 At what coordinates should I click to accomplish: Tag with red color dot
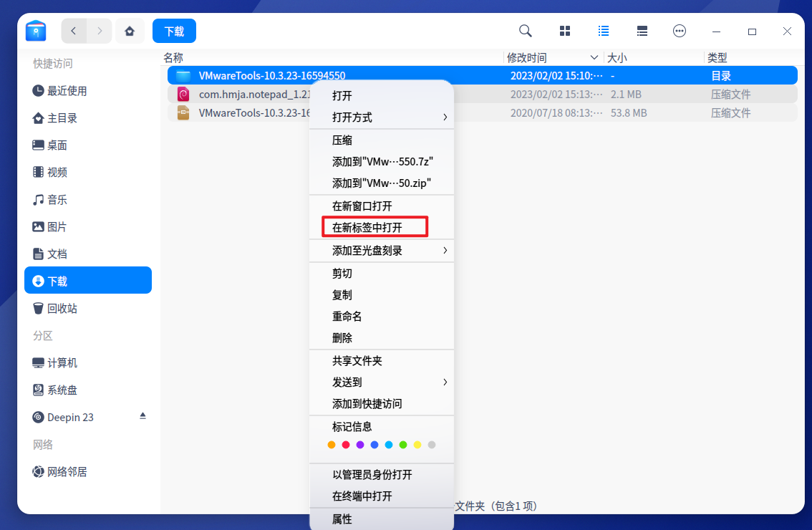[x=346, y=445]
